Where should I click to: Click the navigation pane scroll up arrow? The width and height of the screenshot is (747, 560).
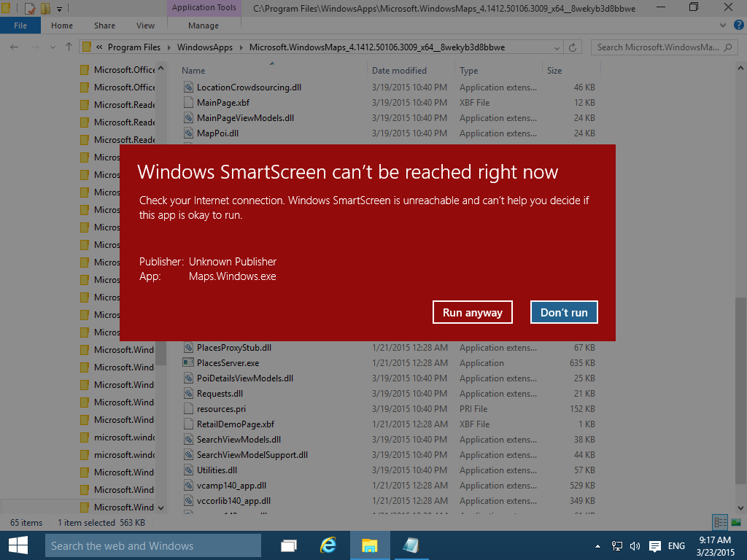click(x=161, y=69)
